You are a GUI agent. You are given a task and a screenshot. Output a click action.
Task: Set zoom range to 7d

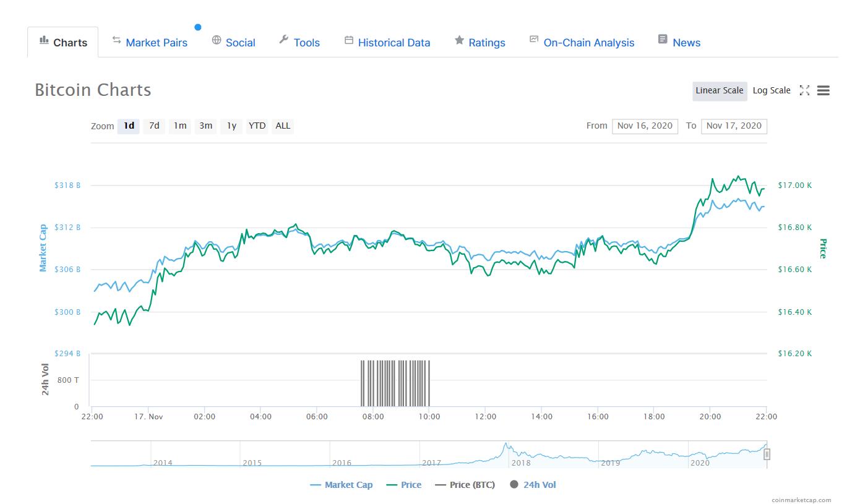click(154, 126)
